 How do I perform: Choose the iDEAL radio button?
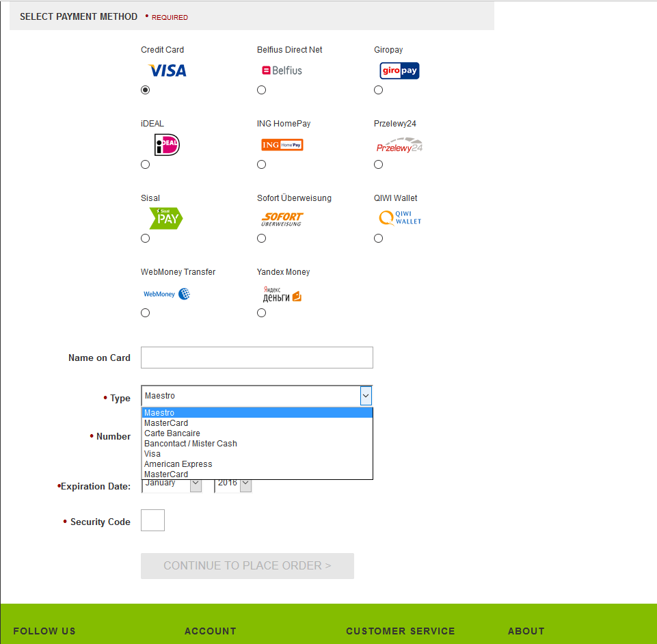[146, 164]
